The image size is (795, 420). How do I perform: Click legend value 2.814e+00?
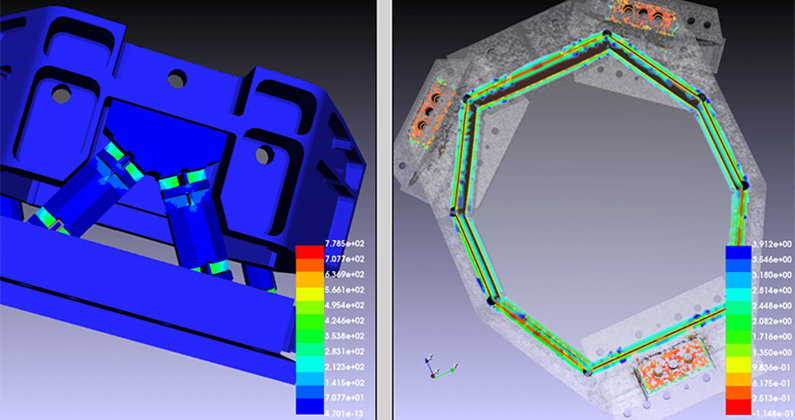click(x=773, y=290)
